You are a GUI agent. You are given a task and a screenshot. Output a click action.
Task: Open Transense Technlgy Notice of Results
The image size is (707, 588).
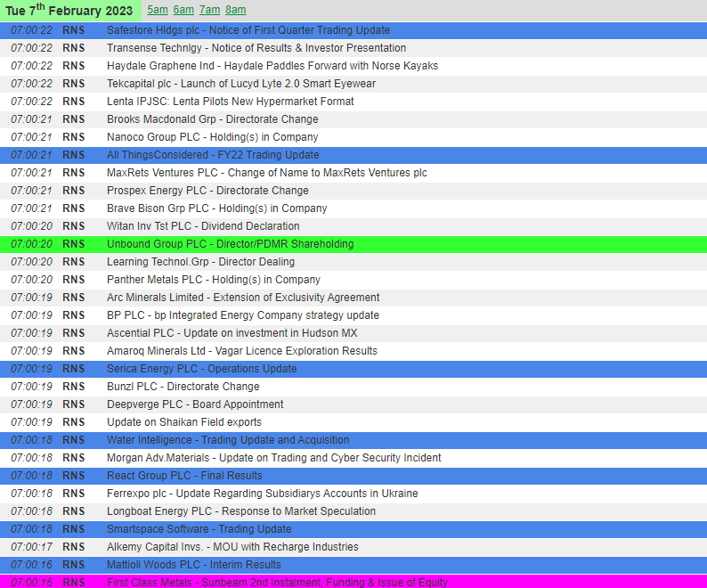pyautogui.click(x=256, y=48)
